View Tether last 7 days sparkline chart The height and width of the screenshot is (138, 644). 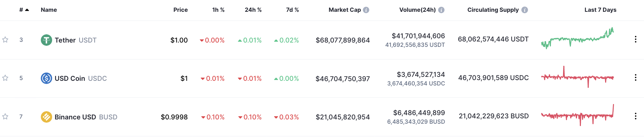pos(577,38)
